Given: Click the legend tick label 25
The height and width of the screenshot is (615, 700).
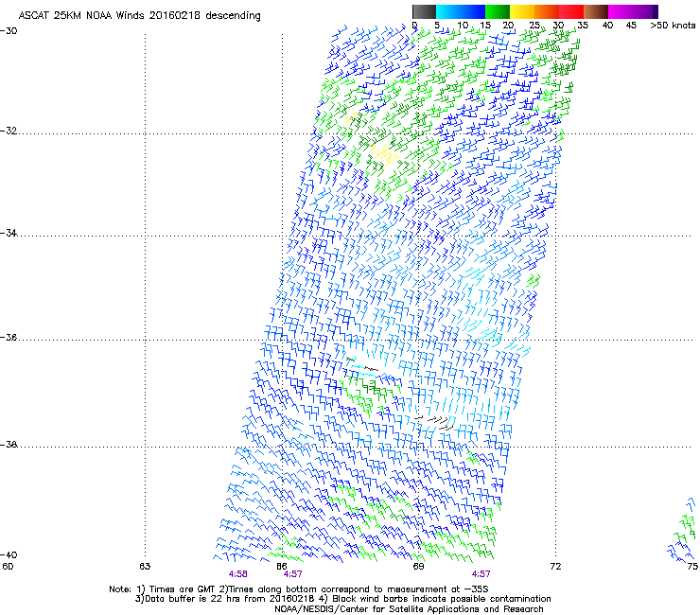Looking at the screenshot, I should pos(534,26).
